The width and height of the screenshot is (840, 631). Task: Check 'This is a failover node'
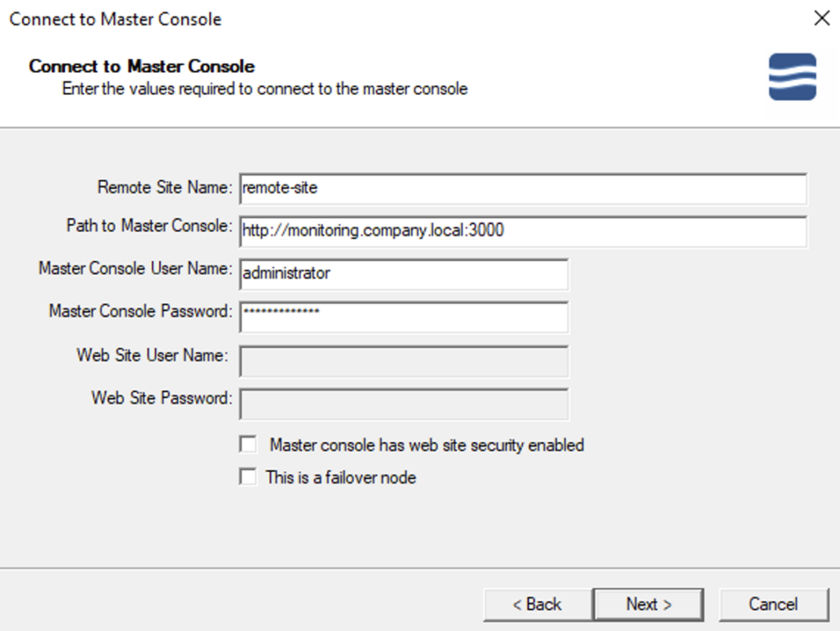click(x=248, y=477)
